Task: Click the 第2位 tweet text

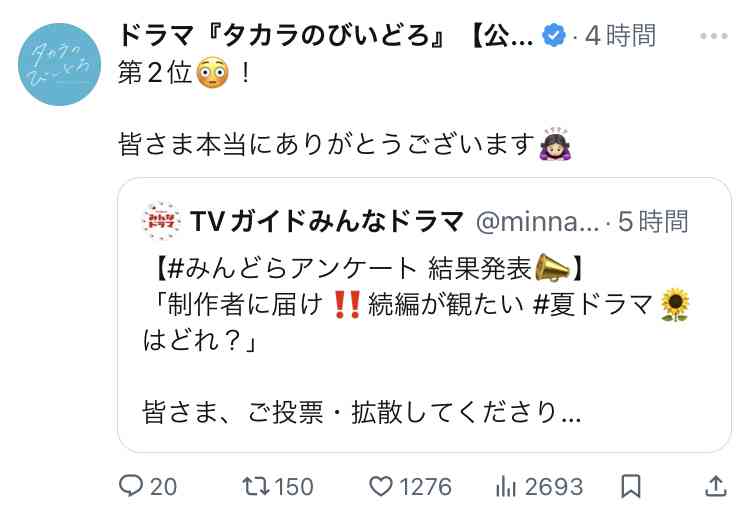Action: [x=154, y=73]
